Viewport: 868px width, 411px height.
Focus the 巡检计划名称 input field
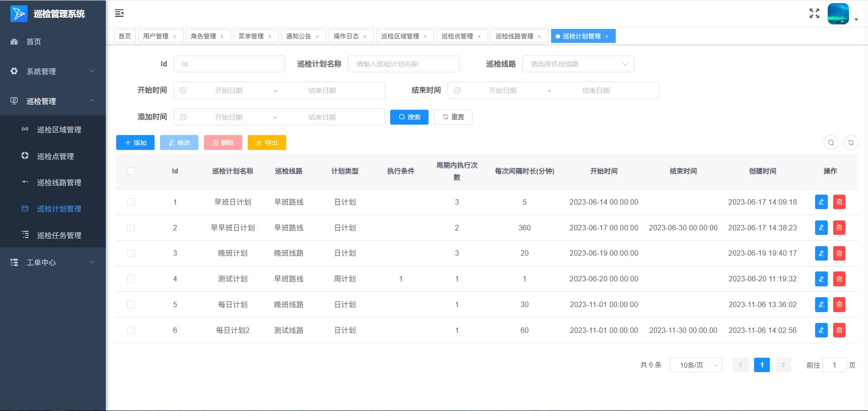[x=403, y=64]
